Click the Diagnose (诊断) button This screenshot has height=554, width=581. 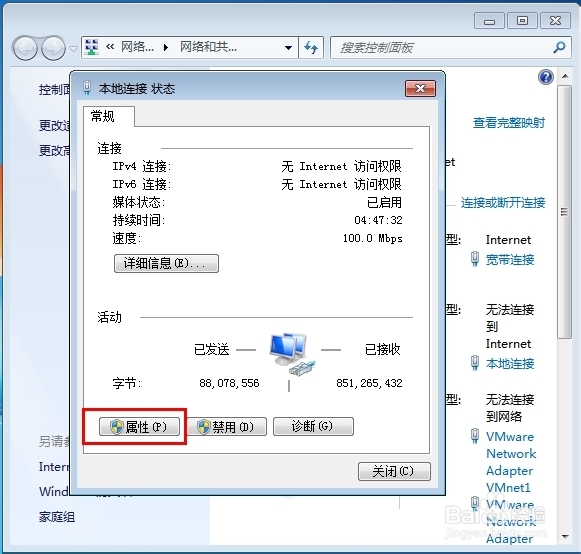(313, 427)
